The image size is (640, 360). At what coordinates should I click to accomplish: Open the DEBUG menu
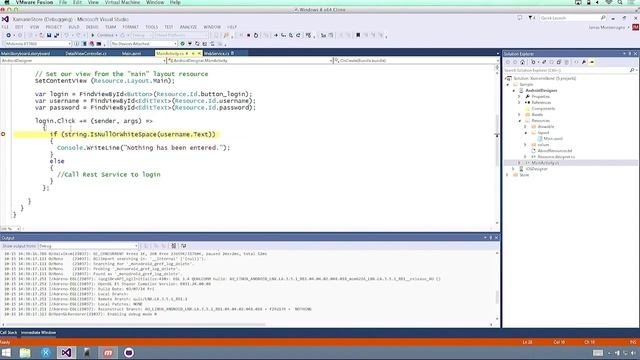pos(92,27)
